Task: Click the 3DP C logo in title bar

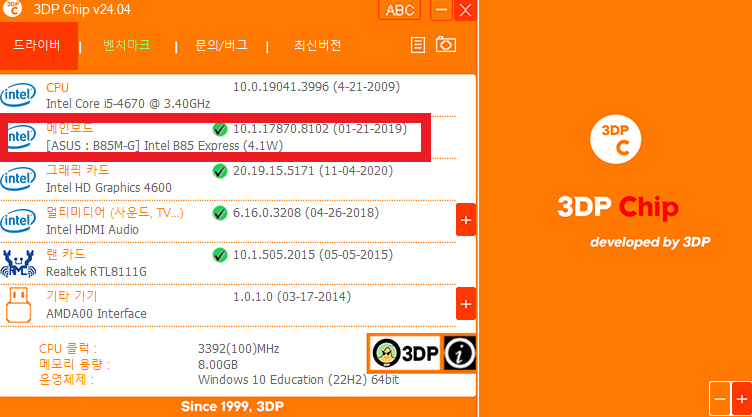Action: [12, 9]
